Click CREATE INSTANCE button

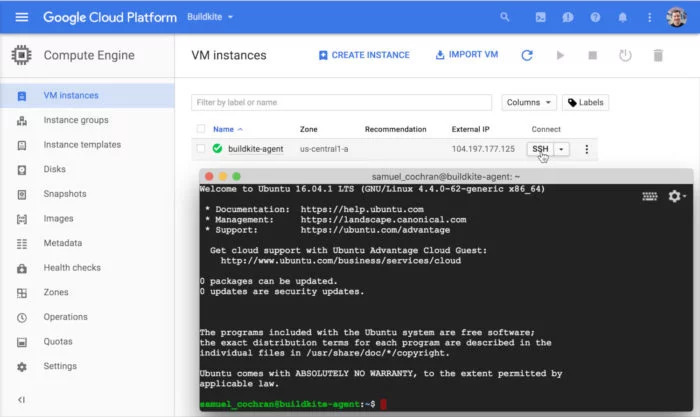(364, 55)
